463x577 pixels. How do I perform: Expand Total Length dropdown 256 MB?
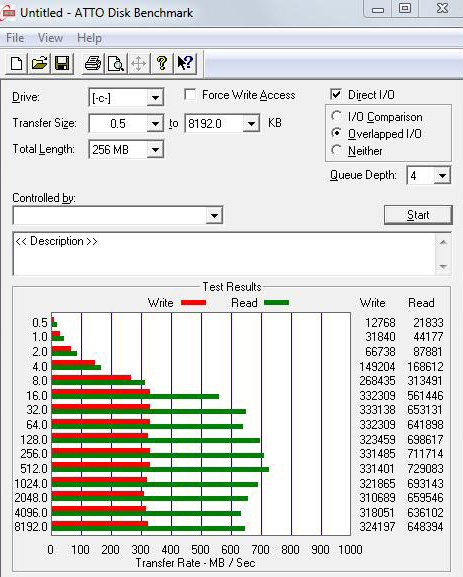155,150
